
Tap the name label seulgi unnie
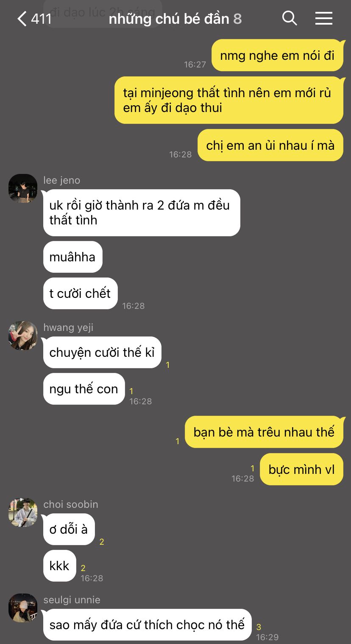click(72, 600)
